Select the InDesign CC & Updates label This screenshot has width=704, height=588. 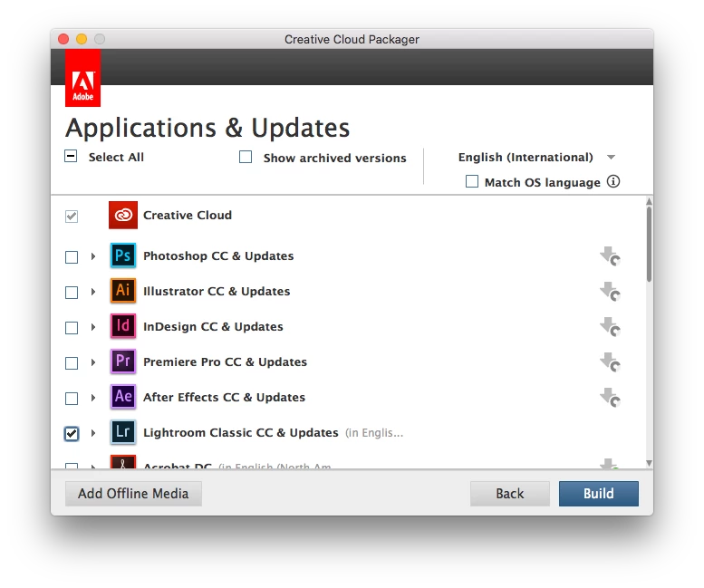pyautogui.click(x=213, y=327)
